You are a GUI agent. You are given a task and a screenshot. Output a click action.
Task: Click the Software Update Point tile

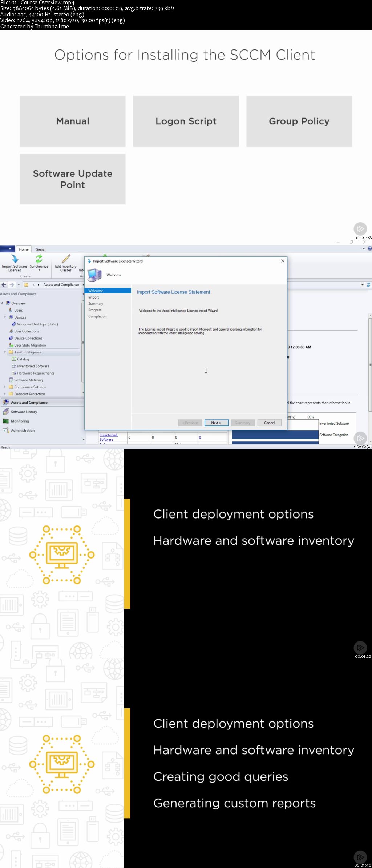click(73, 179)
